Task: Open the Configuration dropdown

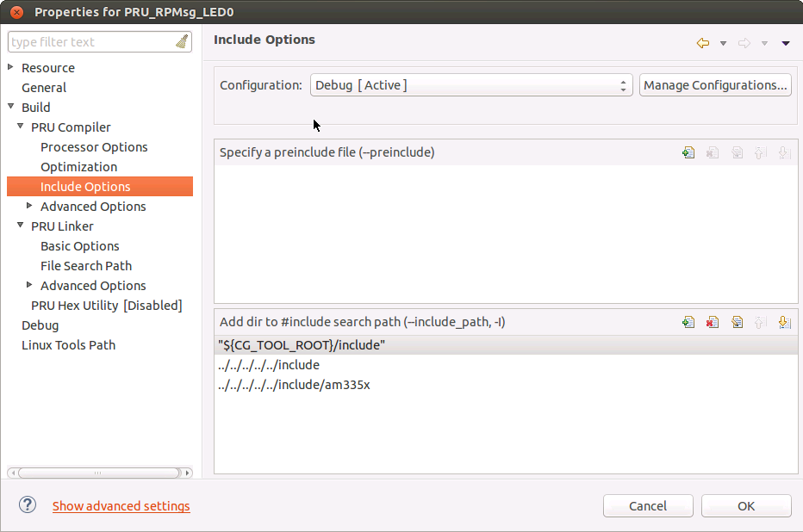Action: coord(622,85)
